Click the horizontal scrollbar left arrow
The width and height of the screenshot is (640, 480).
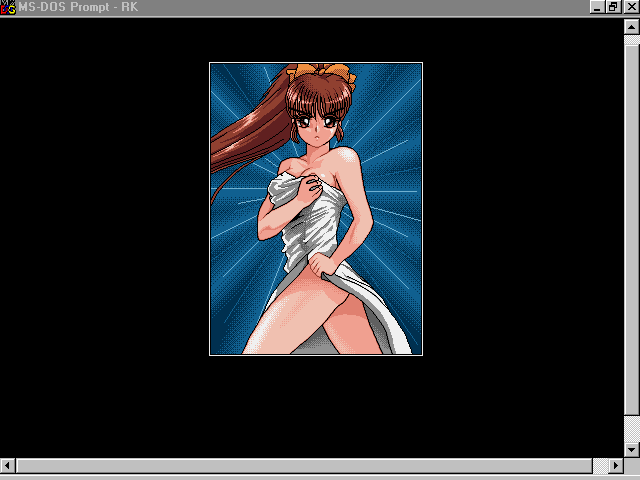point(8,467)
